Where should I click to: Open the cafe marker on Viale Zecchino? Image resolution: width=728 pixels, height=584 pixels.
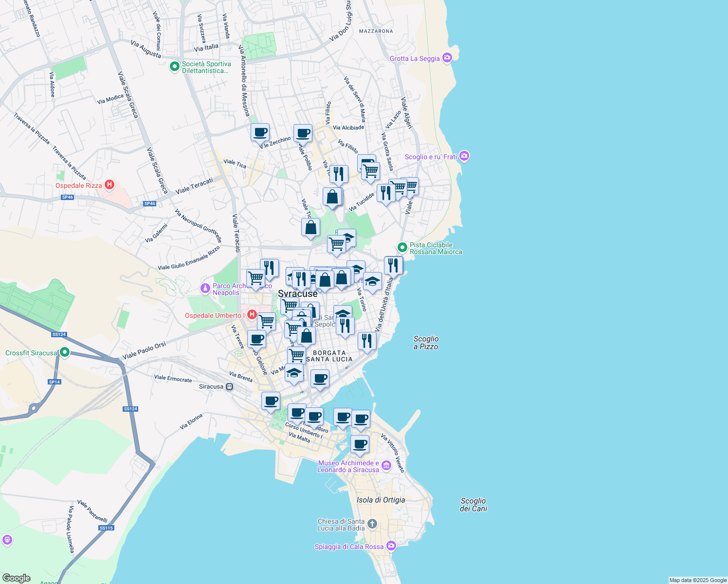point(260,132)
